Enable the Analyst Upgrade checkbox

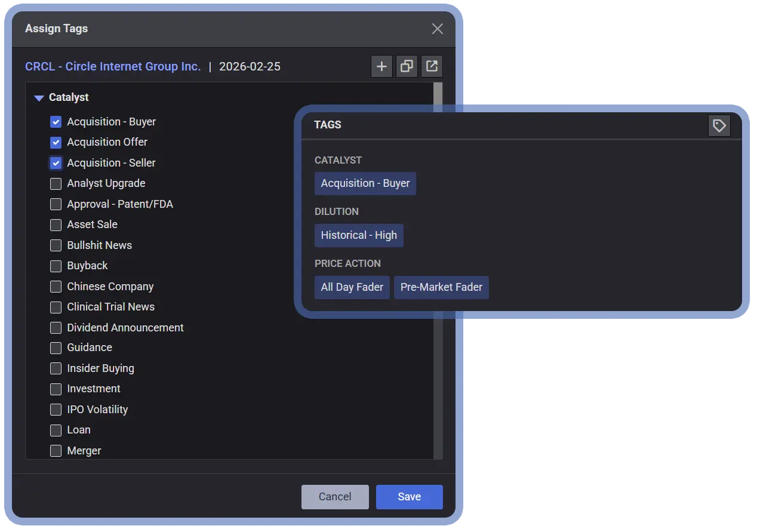[56, 183]
